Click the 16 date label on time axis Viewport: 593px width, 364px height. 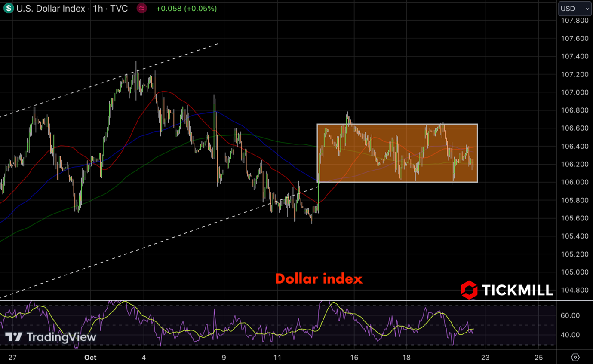tap(354, 358)
